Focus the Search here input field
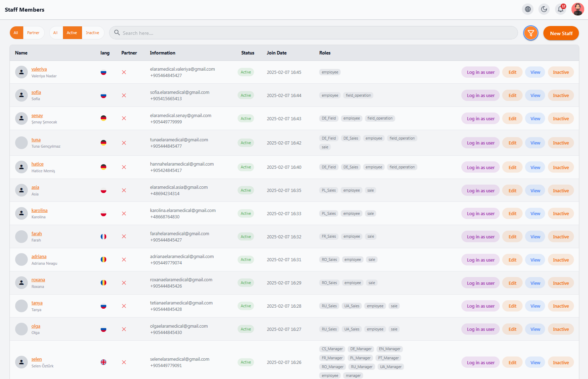This screenshot has height=379, width=588. point(313,33)
